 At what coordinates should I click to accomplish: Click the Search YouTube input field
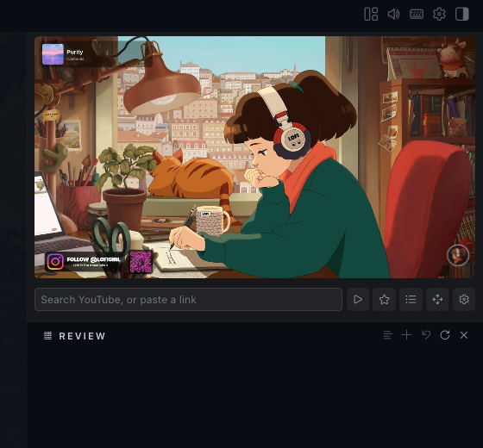pyautogui.click(x=188, y=300)
